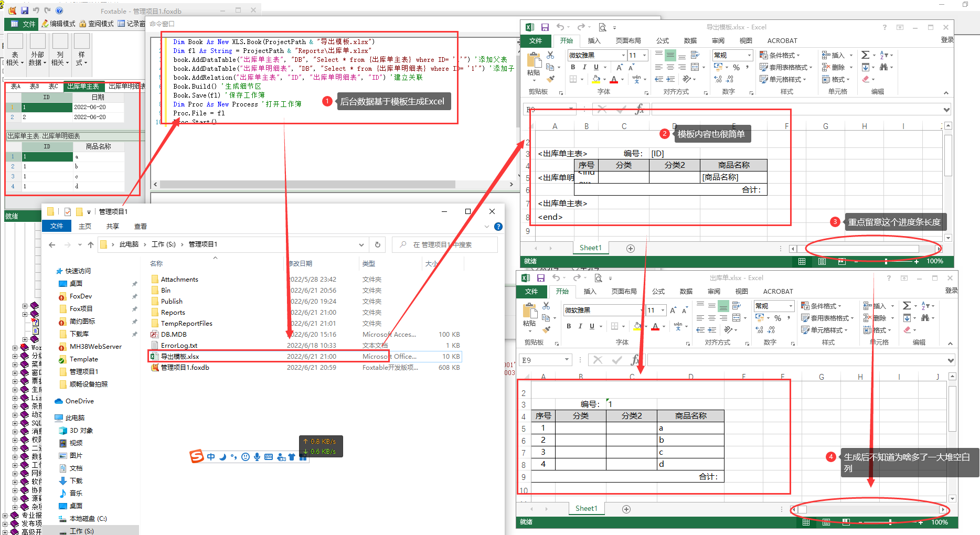Open 常规 number format dropdown in 出库单.xlsx
980x535 pixels.
click(x=790, y=306)
